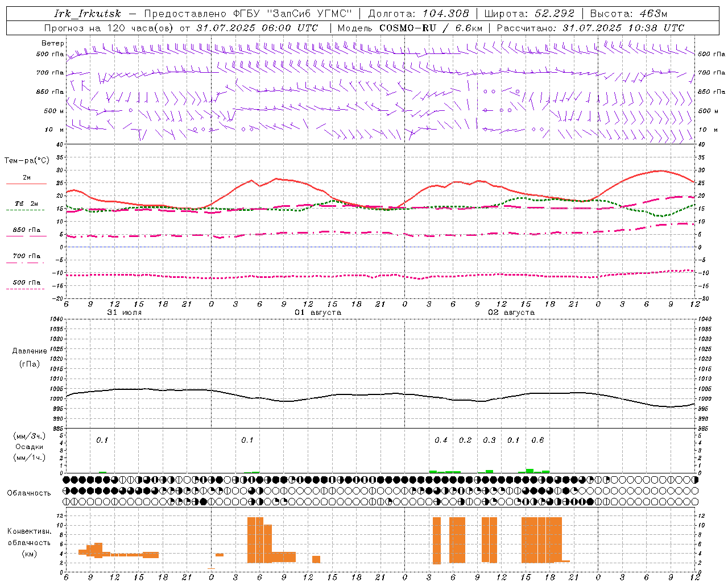Click the '700 гПа' temperature legend label
The image size is (728, 582).
click(x=27, y=256)
